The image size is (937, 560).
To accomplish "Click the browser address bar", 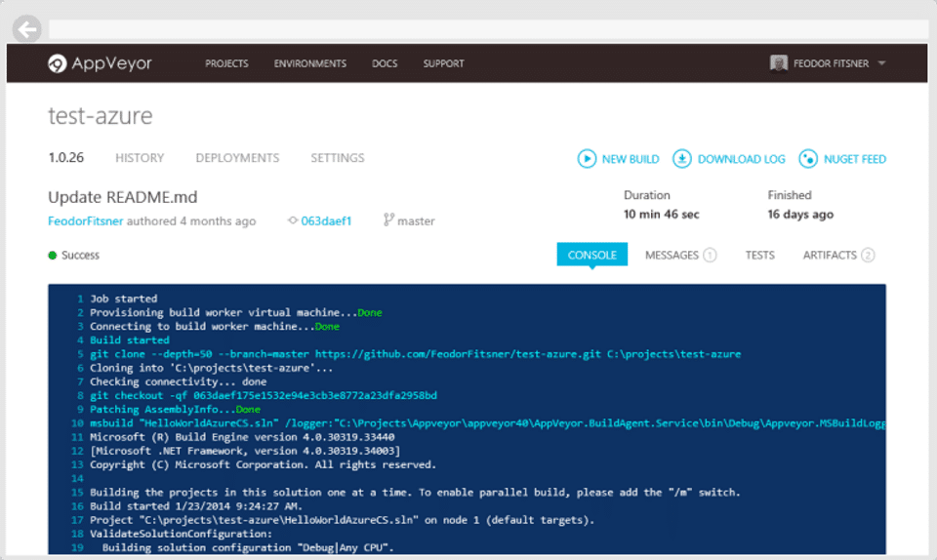I will click(x=488, y=29).
